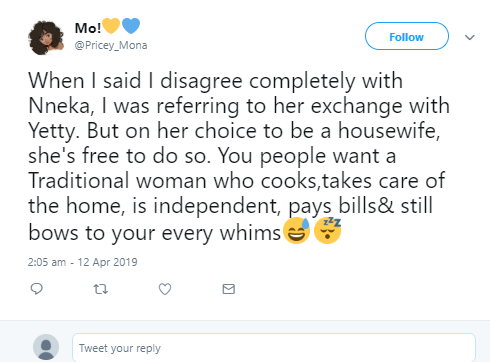This screenshot has width=490, height=362.
Task: Visit the @Pricey_Mona handle link
Action: (111, 45)
